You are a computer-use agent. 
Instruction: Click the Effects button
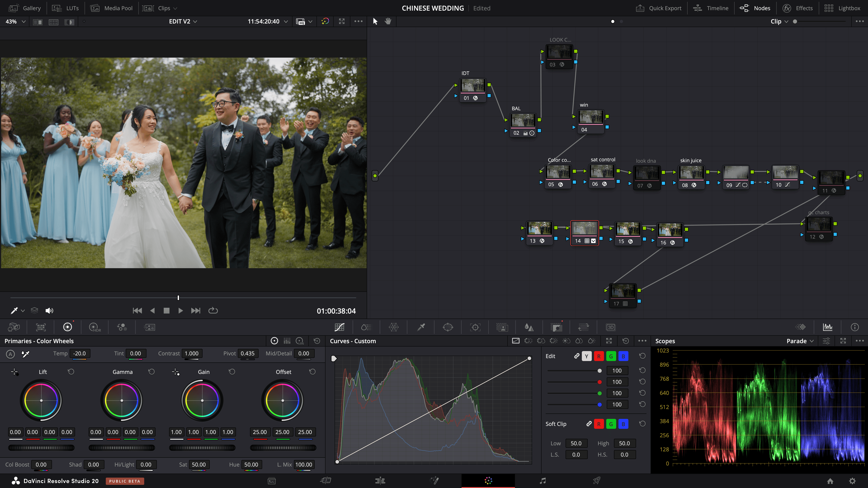pos(797,8)
